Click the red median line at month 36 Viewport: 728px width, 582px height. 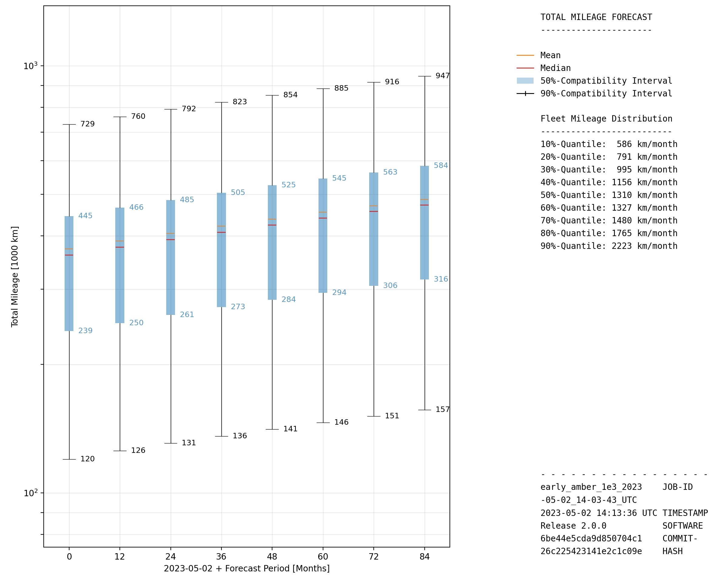point(221,232)
